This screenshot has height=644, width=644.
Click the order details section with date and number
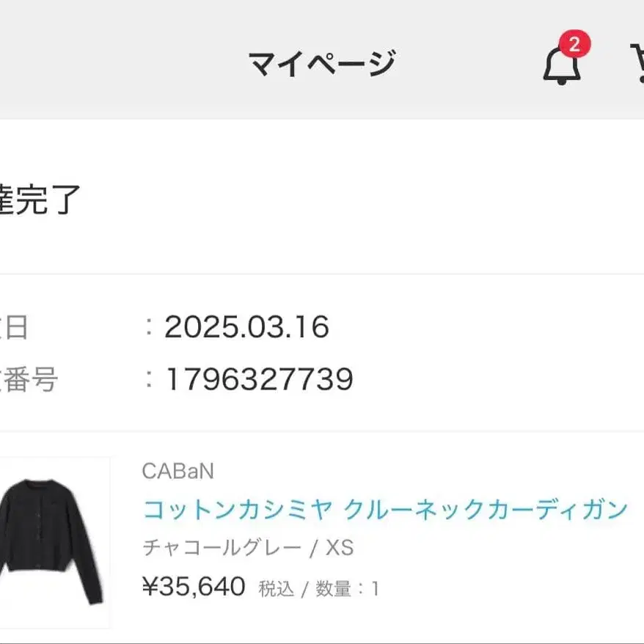point(322,353)
